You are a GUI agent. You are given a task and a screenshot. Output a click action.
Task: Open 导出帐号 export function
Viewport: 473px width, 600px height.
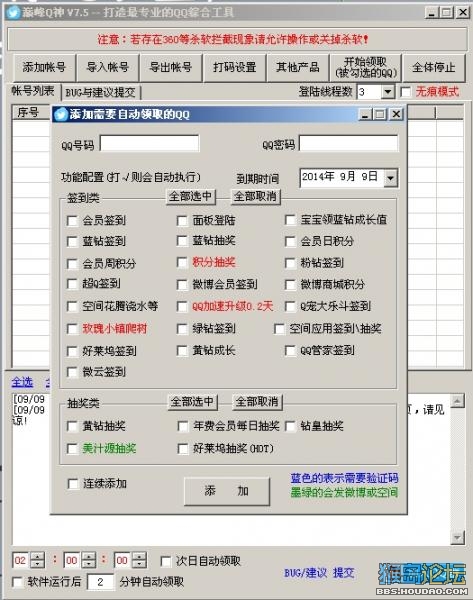171,68
